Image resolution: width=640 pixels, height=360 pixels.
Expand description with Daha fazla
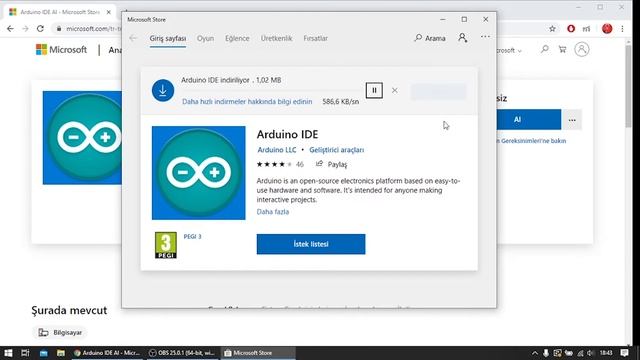click(x=273, y=212)
